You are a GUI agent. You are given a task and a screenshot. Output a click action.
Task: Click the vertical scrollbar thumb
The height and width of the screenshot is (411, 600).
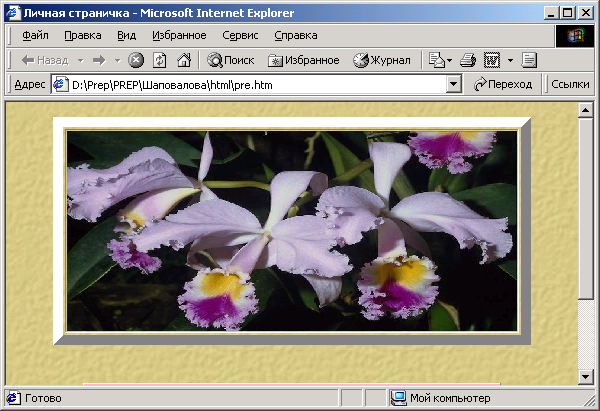585,209
